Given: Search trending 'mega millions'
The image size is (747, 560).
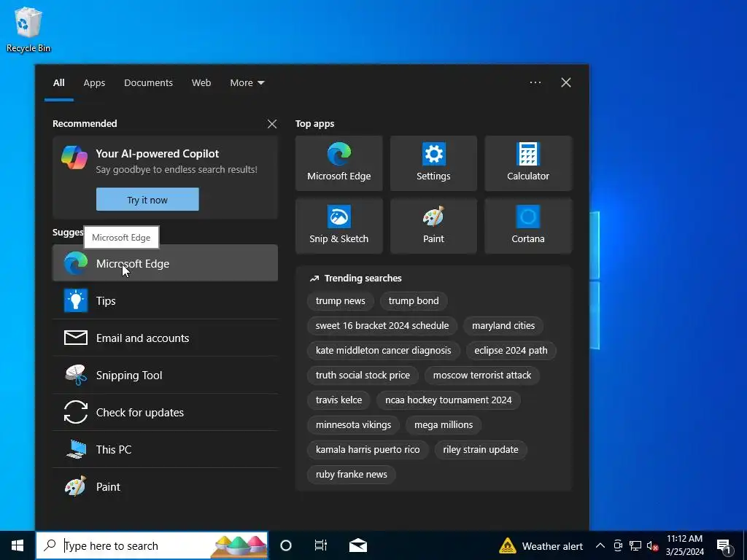Looking at the screenshot, I should [444, 425].
